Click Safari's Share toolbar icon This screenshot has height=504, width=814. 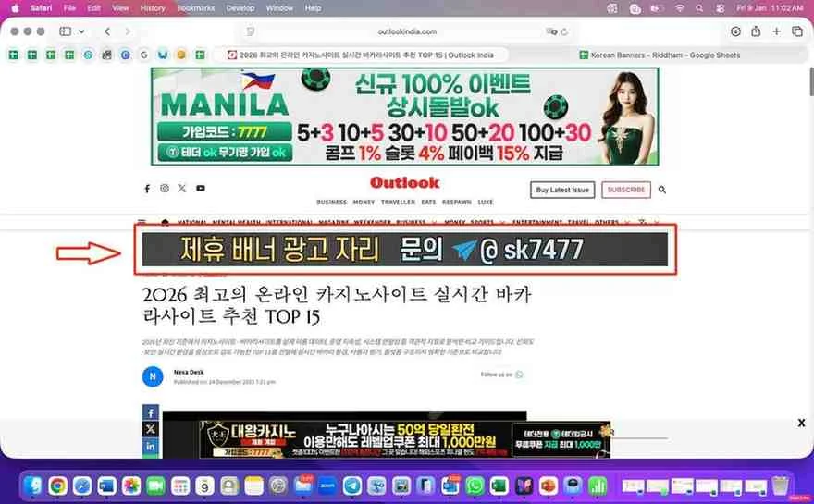(x=756, y=31)
